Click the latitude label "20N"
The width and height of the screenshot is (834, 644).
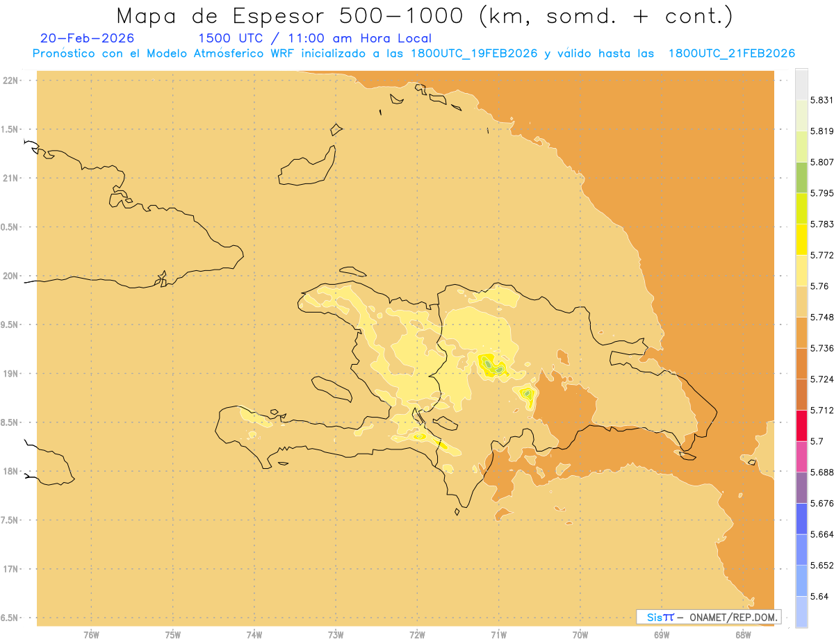pyautogui.click(x=11, y=276)
